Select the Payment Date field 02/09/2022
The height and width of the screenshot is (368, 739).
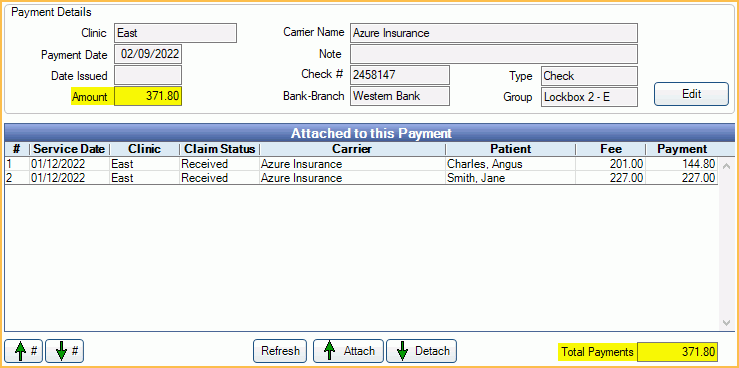click(x=148, y=54)
